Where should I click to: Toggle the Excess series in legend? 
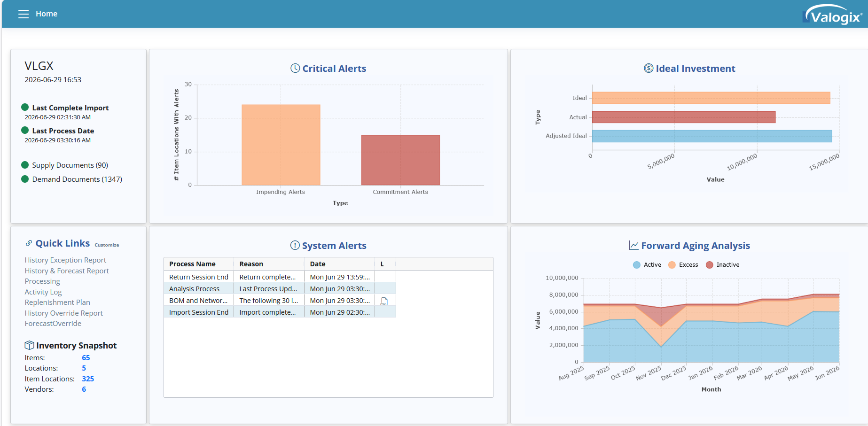683,265
